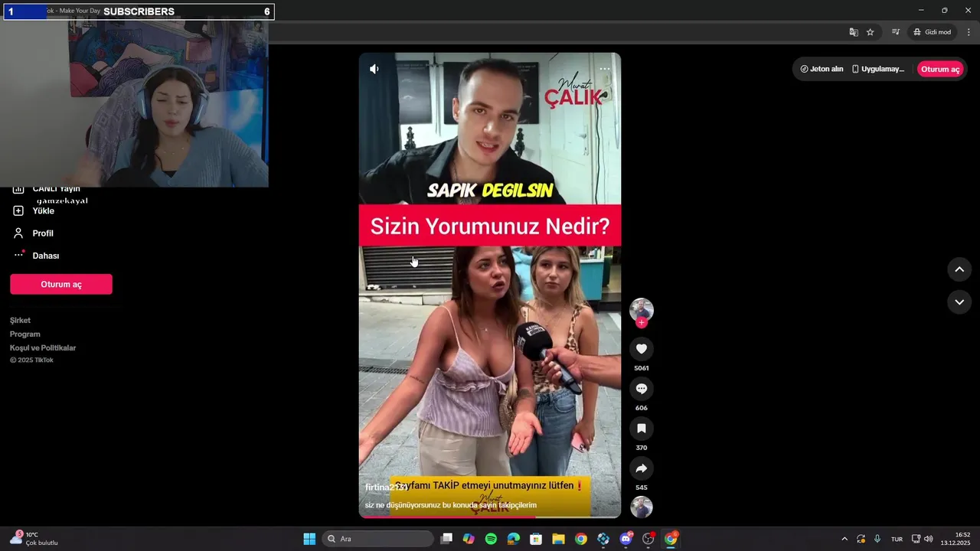The height and width of the screenshot is (551, 980).
Task: Open the weather widget showing 10°C
Action: 34,539
